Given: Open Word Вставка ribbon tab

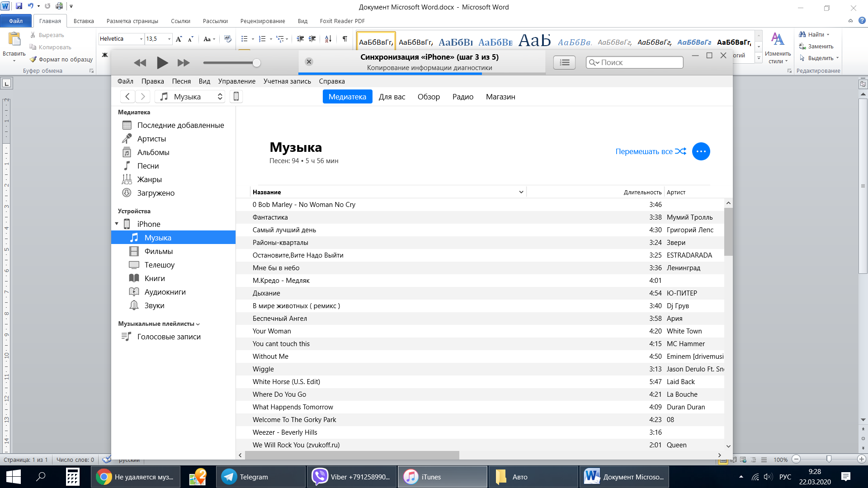Looking at the screenshot, I should pos(84,21).
